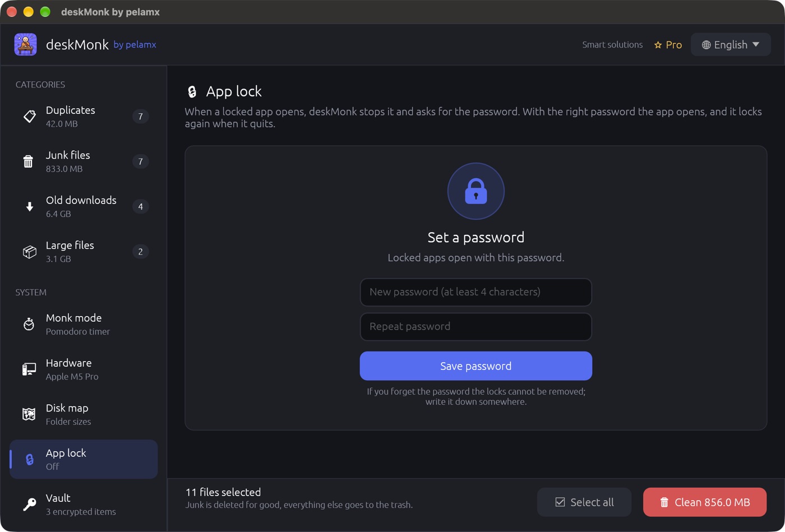
Task: Click the Large files count badge 2
Action: tap(140, 252)
